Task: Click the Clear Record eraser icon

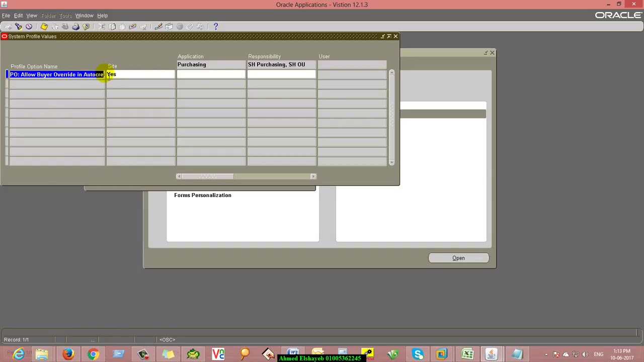Action: [133, 27]
